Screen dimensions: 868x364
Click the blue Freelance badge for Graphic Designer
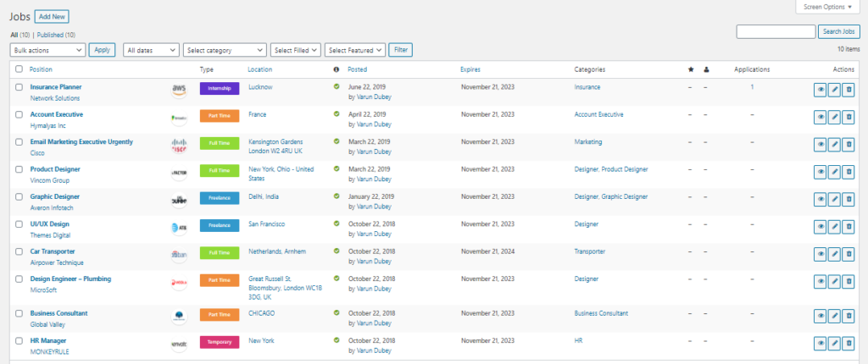(220, 198)
